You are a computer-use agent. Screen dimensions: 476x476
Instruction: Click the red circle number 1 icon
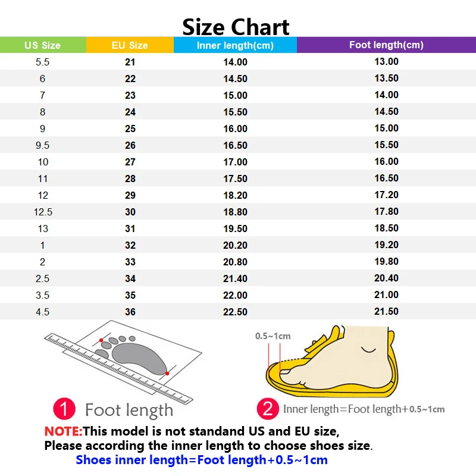(x=64, y=409)
